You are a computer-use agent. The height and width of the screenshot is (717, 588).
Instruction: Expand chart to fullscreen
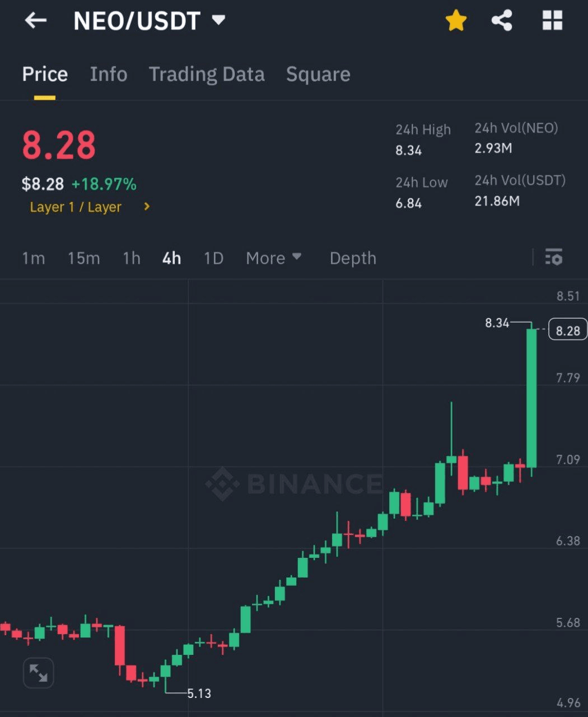[38, 673]
